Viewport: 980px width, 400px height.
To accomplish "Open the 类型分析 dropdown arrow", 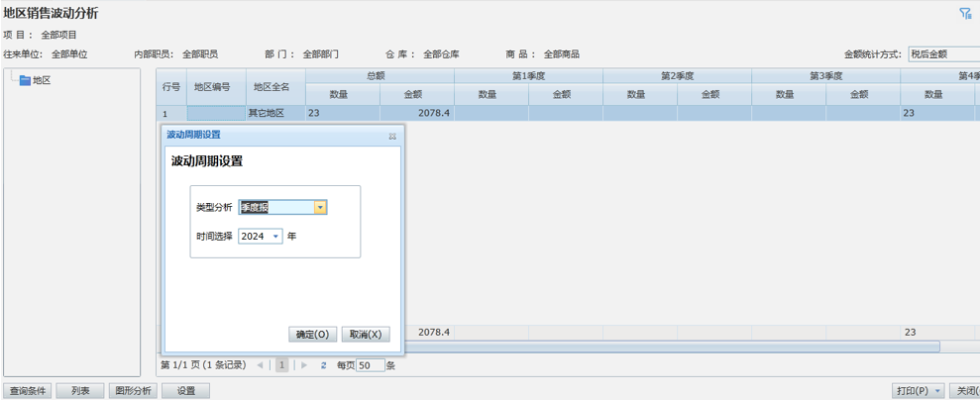I will point(320,208).
